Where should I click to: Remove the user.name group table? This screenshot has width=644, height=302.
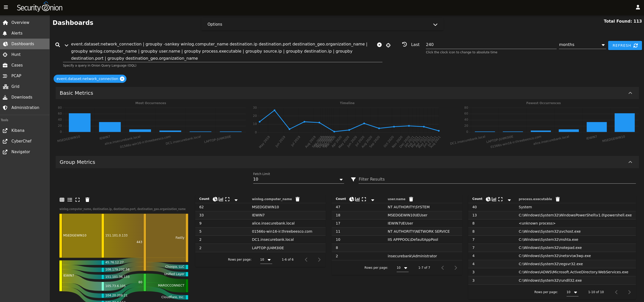[411, 199]
